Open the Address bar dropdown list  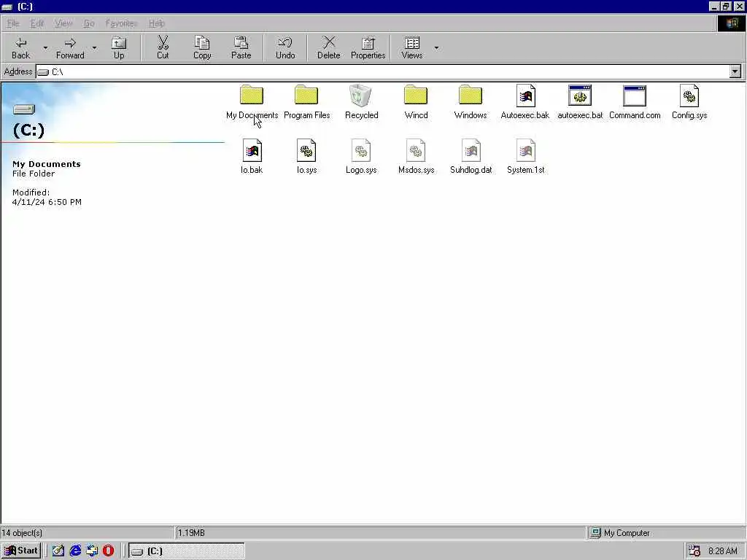point(735,71)
